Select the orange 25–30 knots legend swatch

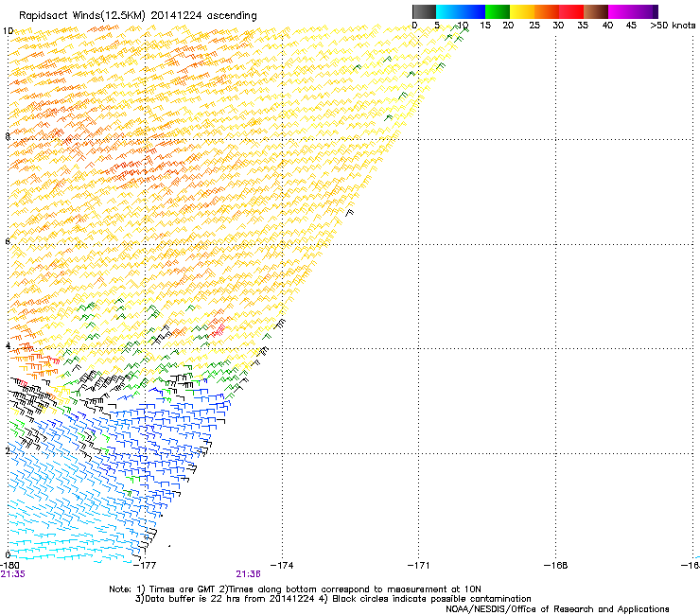tap(547, 11)
